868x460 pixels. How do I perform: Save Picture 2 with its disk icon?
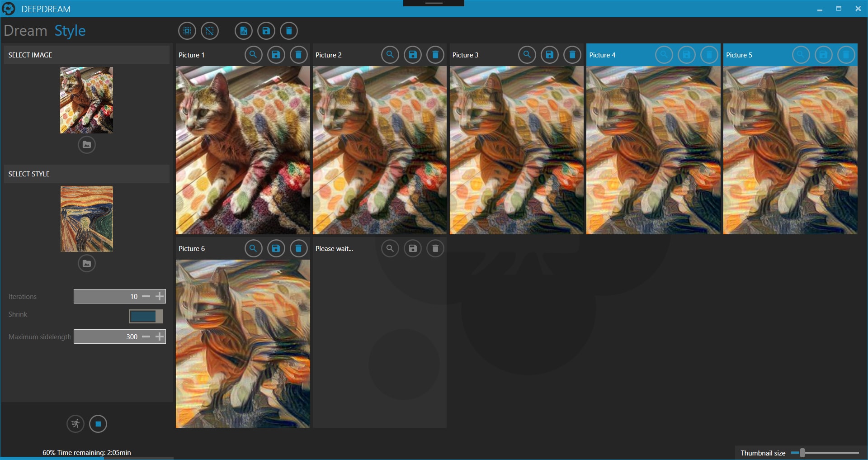tap(413, 55)
